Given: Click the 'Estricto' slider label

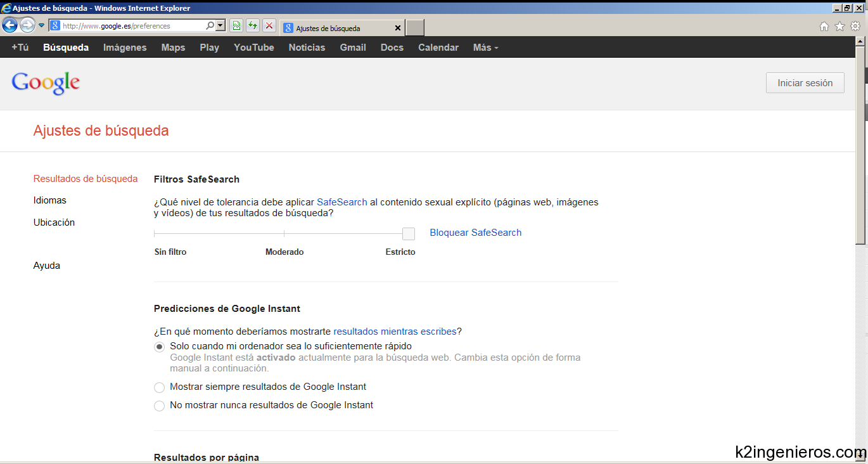Looking at the screenshot, I should 400,252.
